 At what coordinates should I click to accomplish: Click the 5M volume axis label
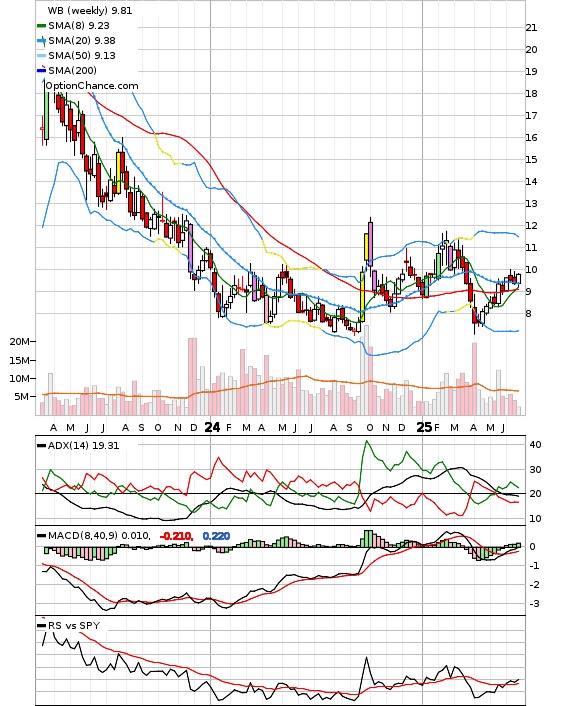(22, 397)
